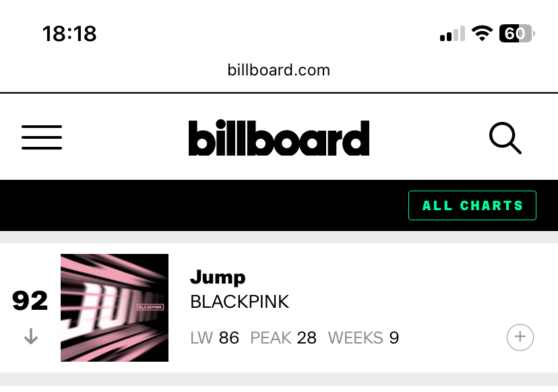This screenshot has width=558, height=392.
Task: Select the Jump song title
Action: point(218,277)
